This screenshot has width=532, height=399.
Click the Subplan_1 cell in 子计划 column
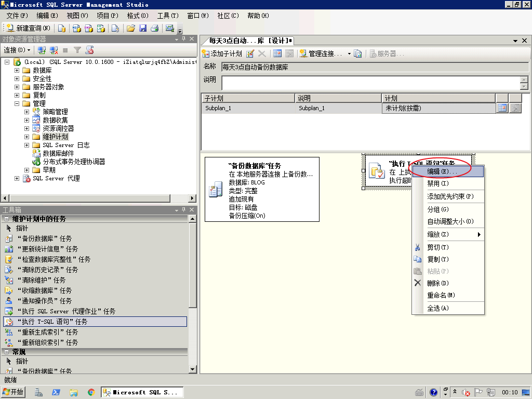pyautogui.click(x=248, y=108)
